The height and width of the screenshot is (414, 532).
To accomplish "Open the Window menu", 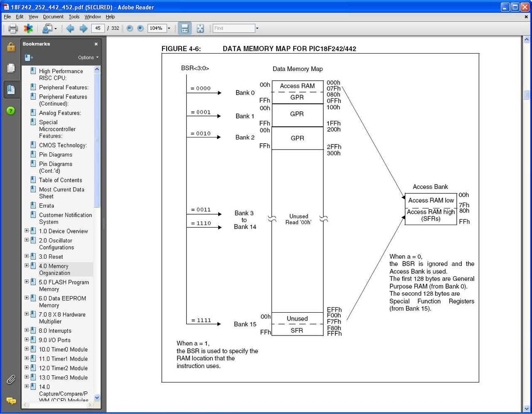I will point(93,17).
